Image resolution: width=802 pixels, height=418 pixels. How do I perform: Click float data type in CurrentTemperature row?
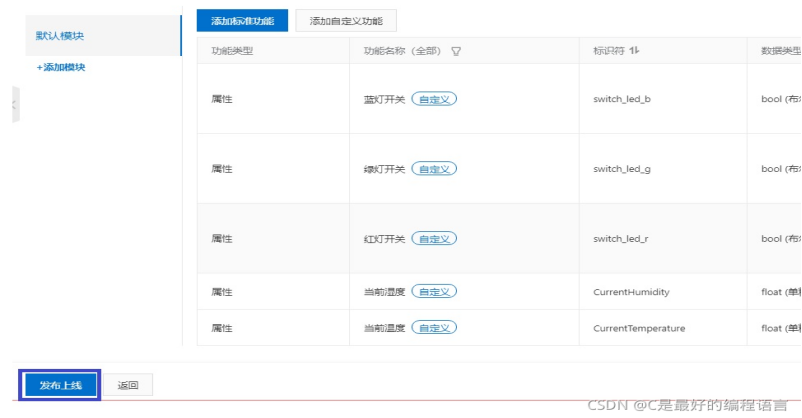coord(781,328)
